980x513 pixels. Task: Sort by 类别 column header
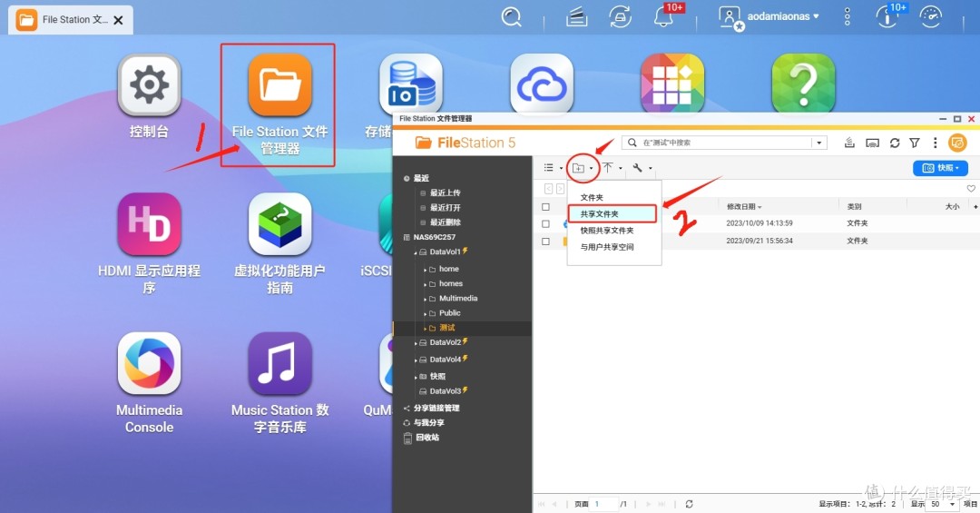coord(854,206)
